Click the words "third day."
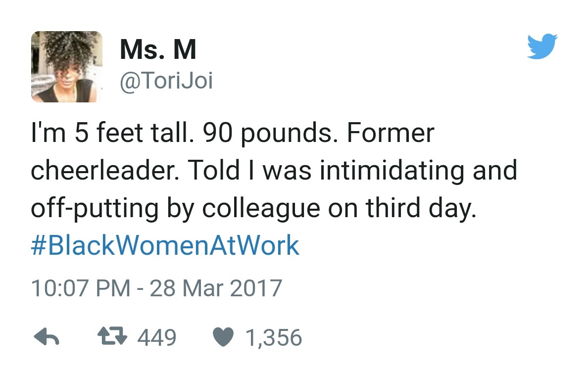 (421, 208)
